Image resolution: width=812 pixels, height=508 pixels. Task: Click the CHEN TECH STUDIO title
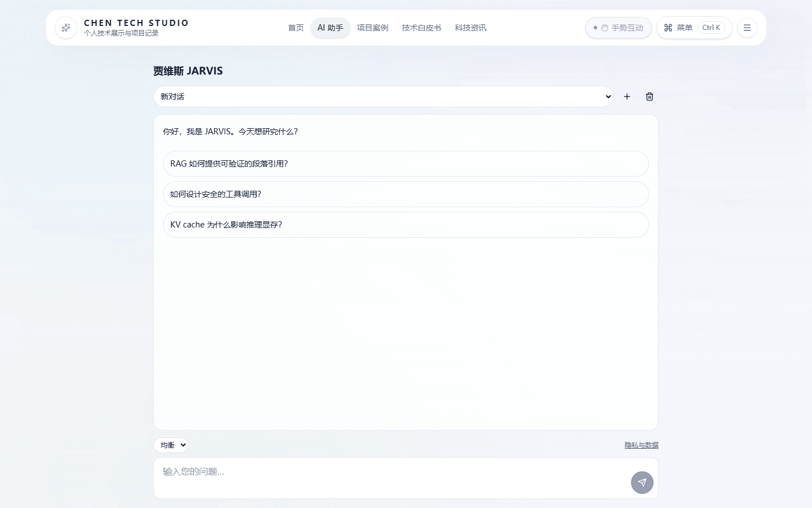(136, 23)
